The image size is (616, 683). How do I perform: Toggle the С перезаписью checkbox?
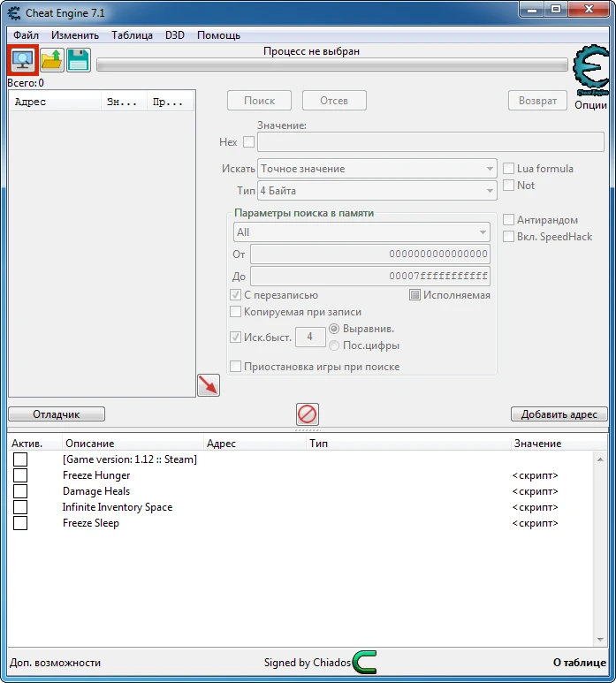point(235,295)
